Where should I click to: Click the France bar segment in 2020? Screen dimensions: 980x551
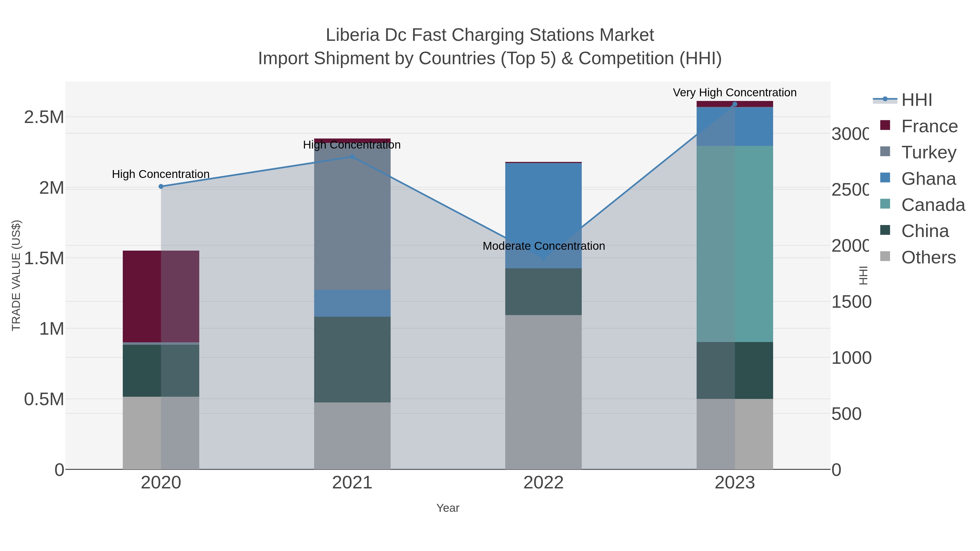pyautogui.click(x=161, y=297)
